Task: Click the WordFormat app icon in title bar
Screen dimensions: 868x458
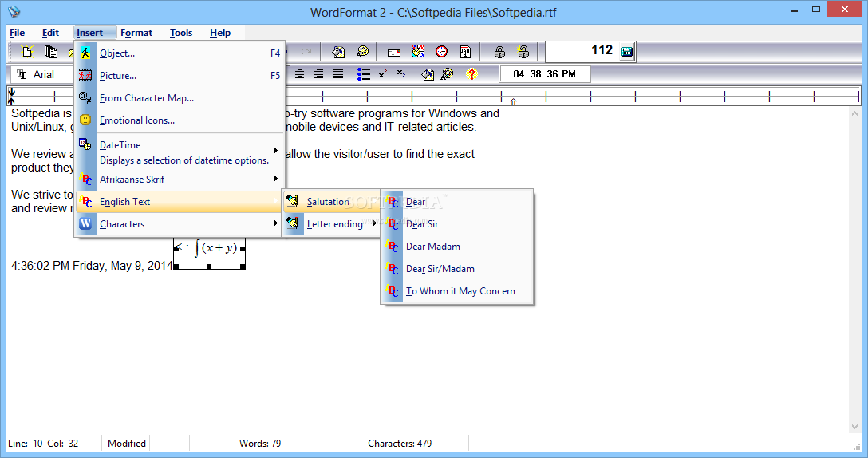Action: tap(14, 12)
